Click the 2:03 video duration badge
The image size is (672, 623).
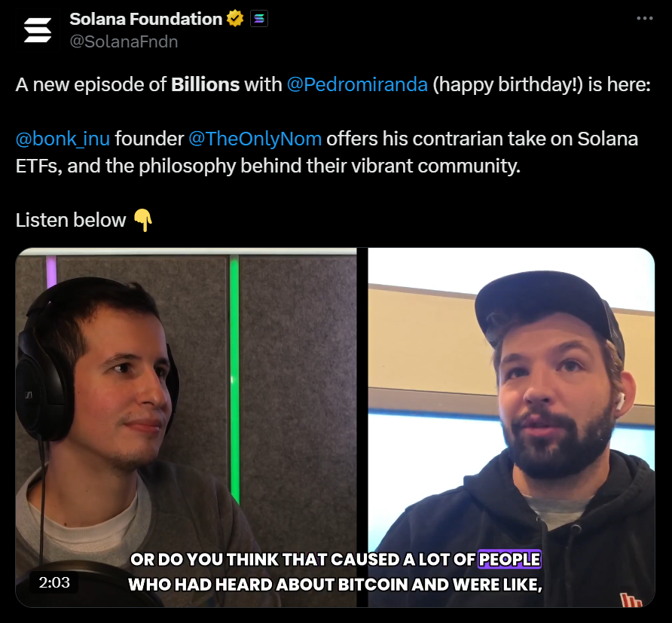click(54, 582)
